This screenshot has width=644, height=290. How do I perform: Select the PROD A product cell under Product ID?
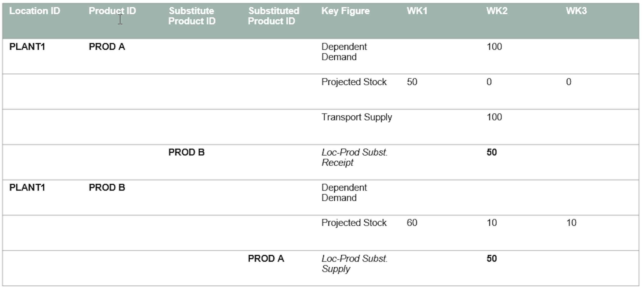107,47
